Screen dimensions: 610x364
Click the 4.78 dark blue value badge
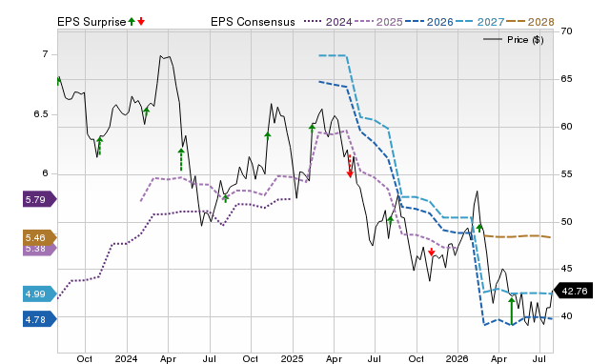click(40, 319)
